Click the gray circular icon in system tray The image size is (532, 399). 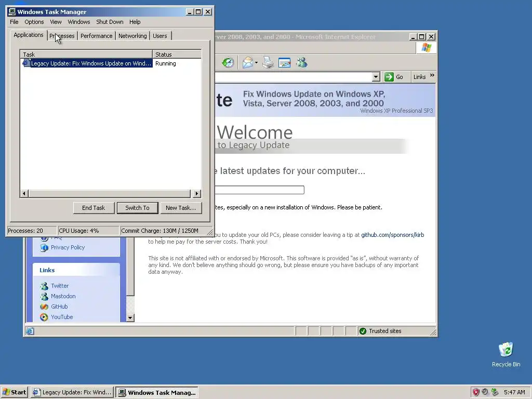click(x=485, y=392)
